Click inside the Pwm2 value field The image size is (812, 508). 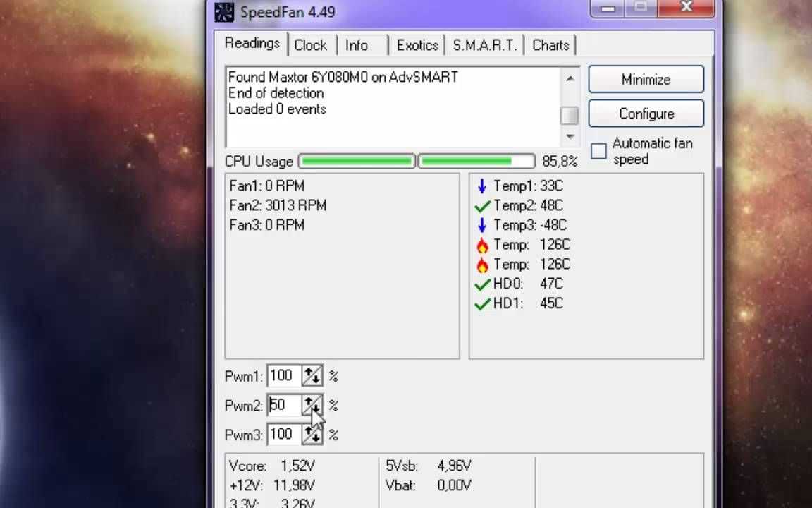click(283, 406)
